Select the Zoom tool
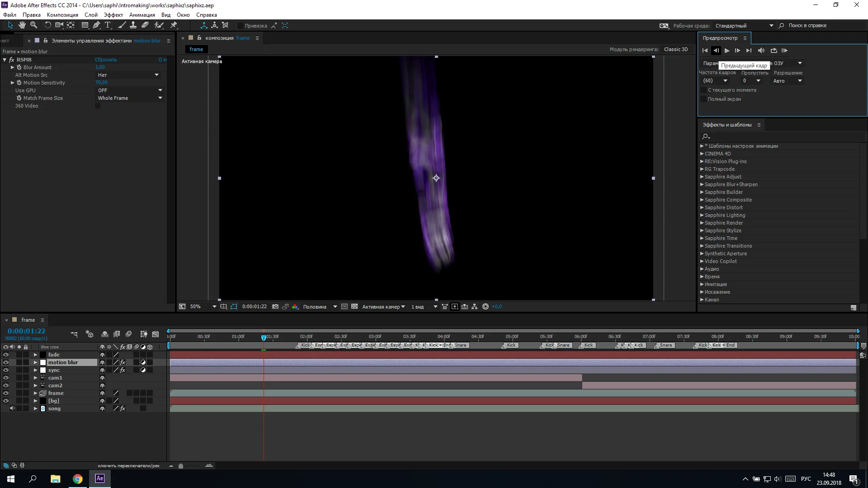The width and height of the screenshot is (868, 488). [x=33, y=25]
